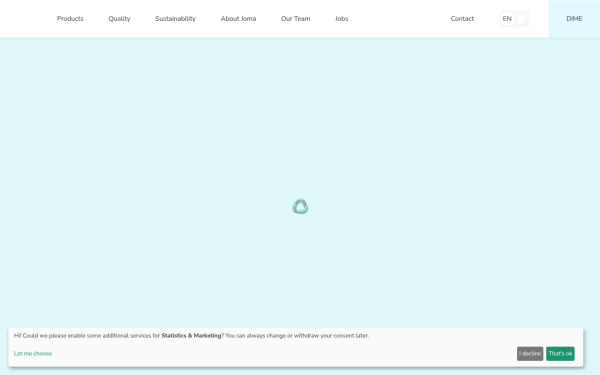Open the DiME highlighted tab
Screen dimensions: 600x375
(x=574, y=19)
